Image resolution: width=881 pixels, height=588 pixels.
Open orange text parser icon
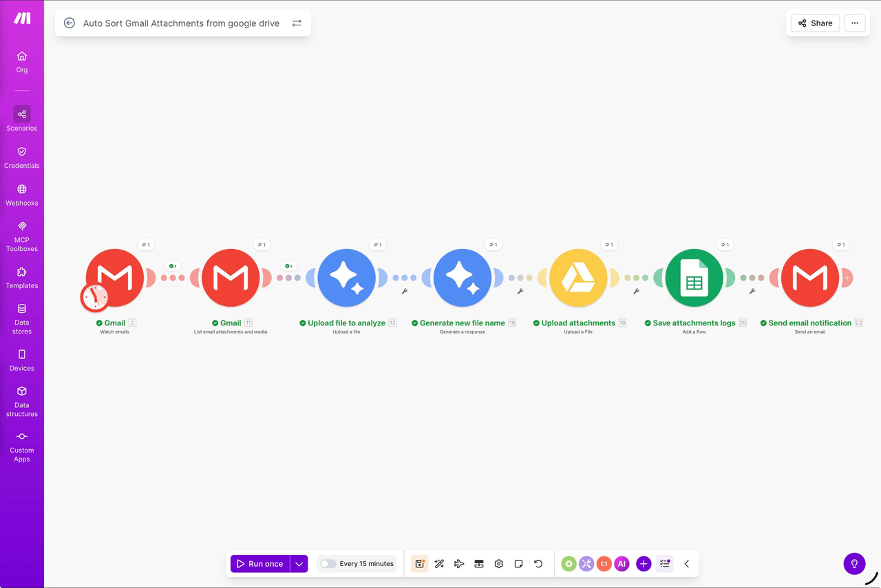click(x=604, y=564)
